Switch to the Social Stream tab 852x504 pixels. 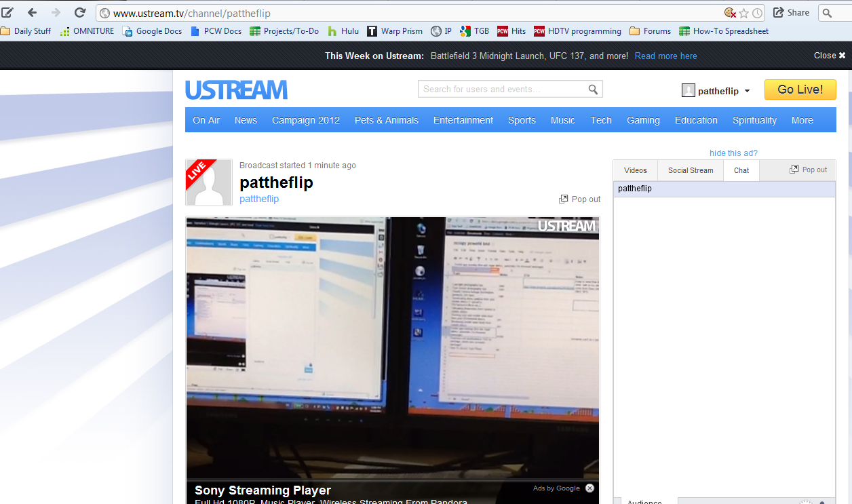(690, 170)
